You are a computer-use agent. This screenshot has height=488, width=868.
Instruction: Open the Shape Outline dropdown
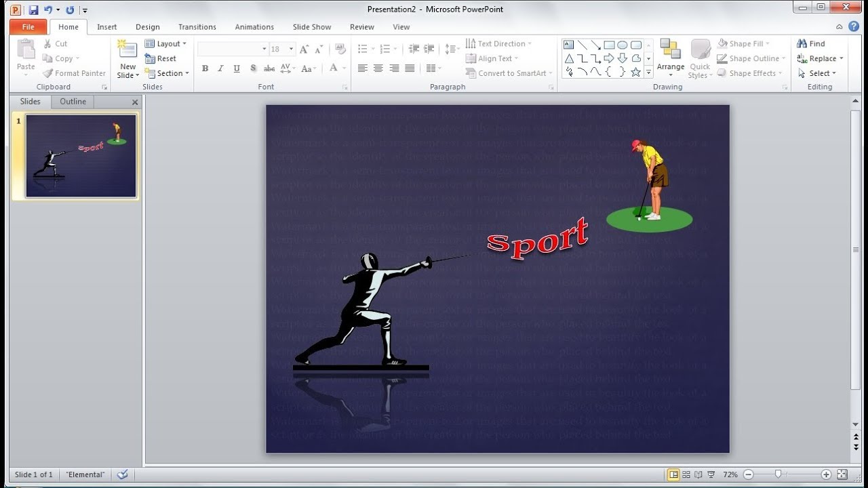751,58
